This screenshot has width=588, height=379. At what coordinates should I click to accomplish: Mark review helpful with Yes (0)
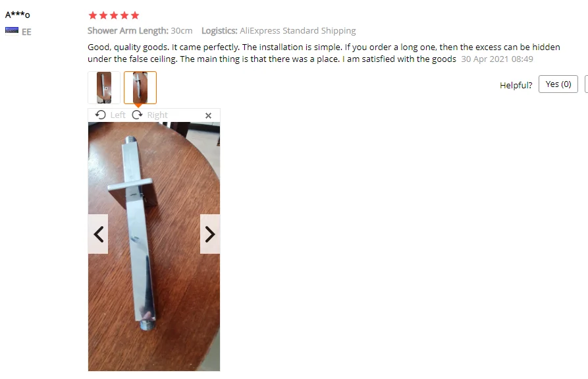point(558,84)
